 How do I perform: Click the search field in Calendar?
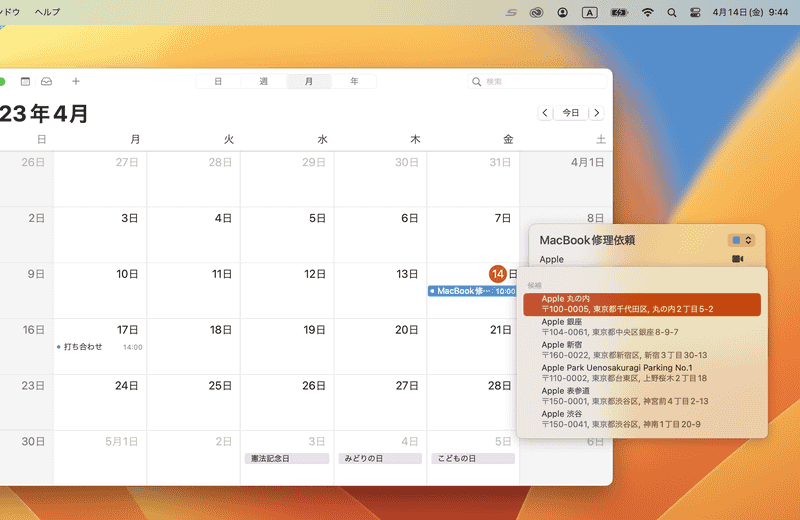tap(537, 82)
